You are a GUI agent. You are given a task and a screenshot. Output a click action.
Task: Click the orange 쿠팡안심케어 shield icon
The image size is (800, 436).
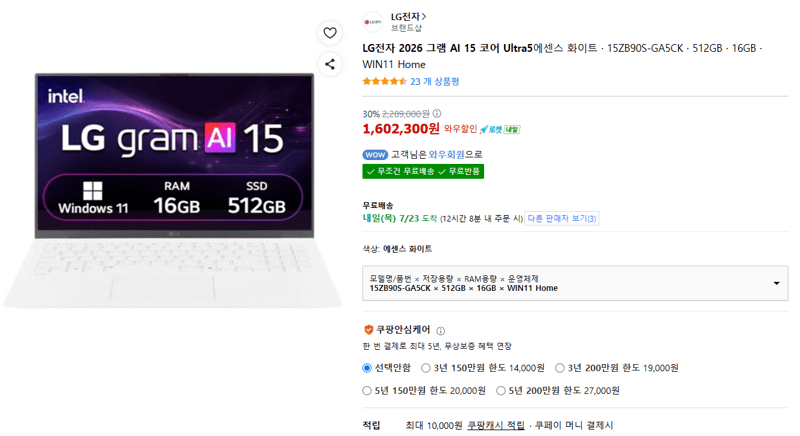368,329
